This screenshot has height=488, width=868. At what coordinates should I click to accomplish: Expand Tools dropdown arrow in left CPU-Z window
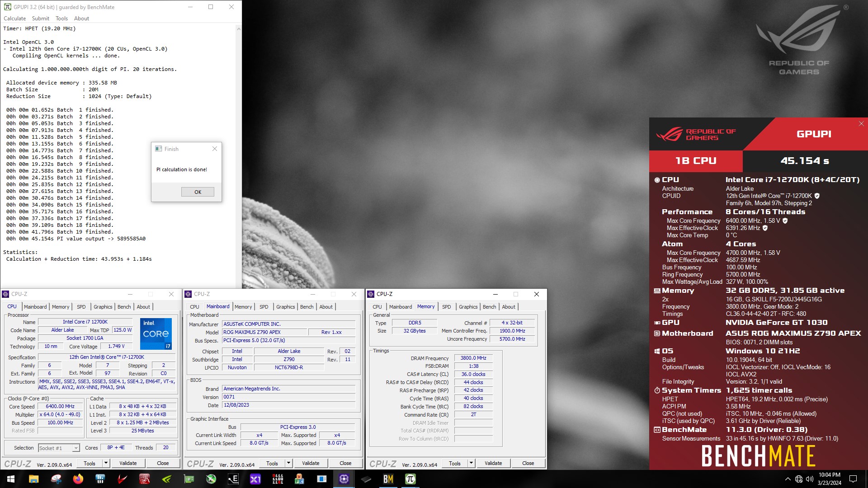tap(106, 463)
